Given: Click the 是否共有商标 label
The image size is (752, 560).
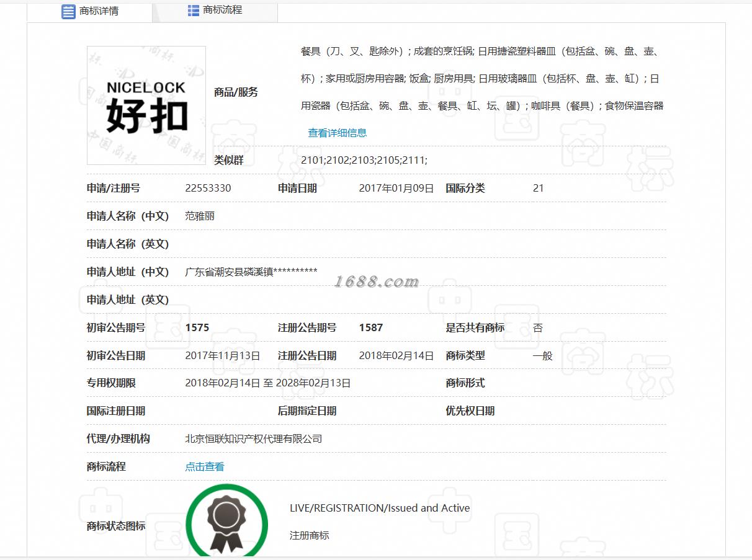Looking at the screenshot, I should pyautogui.click(x=475, y=328).
